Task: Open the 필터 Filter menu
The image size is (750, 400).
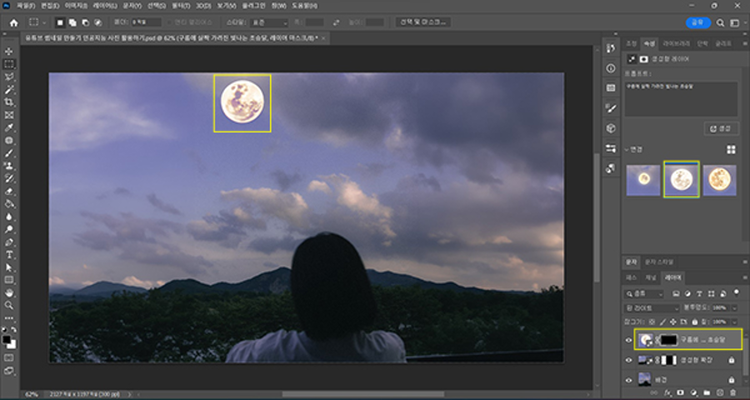Action: 180,6
